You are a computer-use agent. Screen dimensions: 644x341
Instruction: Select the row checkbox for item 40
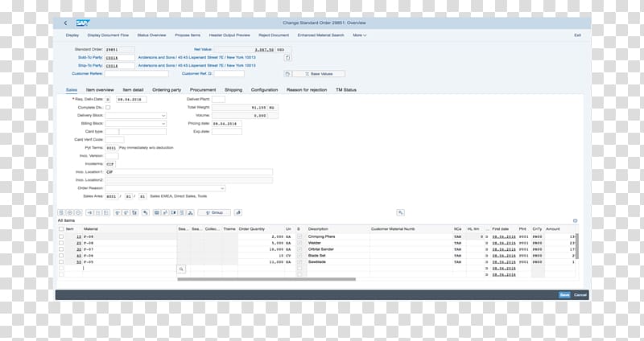[x=61, y=255]
